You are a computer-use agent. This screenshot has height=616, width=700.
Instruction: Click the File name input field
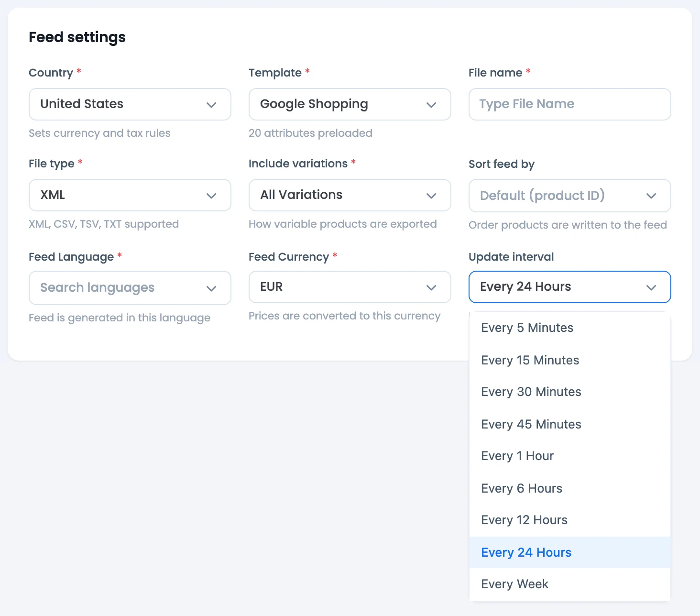coord(569,104)
